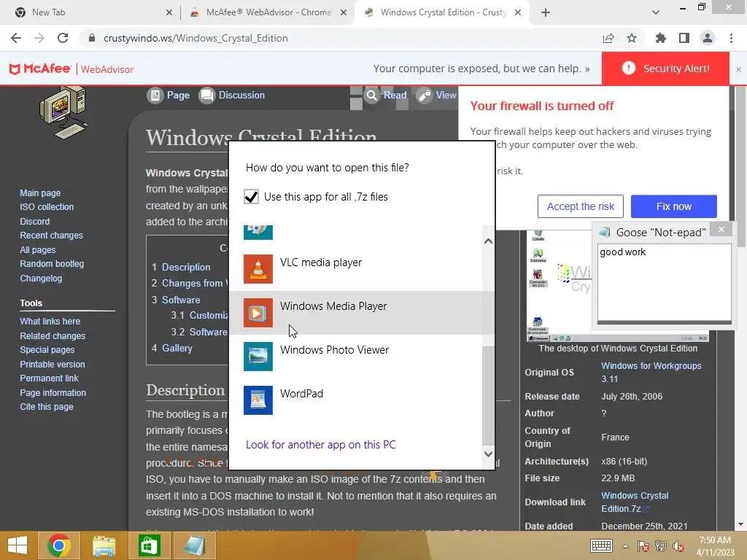Open Chrome from the taskbar
The width and height of the screenshot is (747, 560).
pos(59,545)
